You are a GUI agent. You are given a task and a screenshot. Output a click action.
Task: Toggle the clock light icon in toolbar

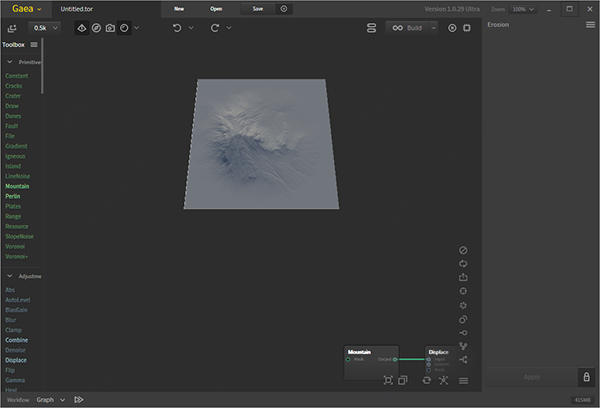tap(124, 28)
